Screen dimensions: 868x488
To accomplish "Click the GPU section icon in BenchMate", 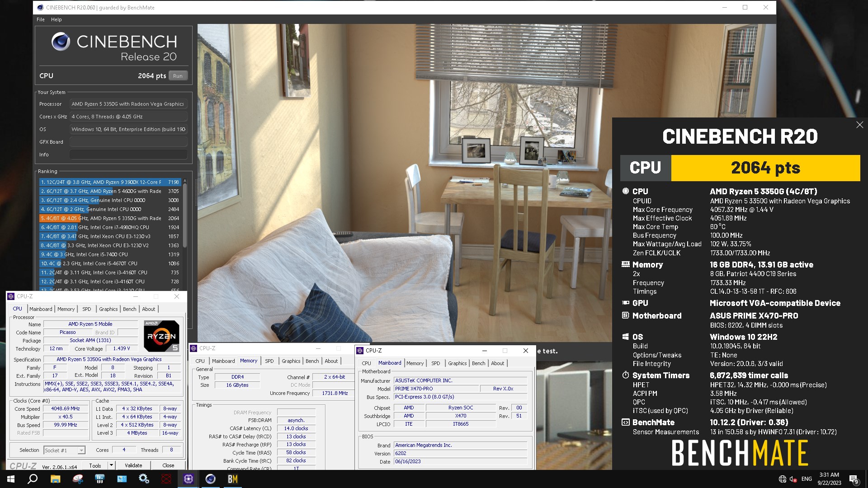I will (626, 303).
